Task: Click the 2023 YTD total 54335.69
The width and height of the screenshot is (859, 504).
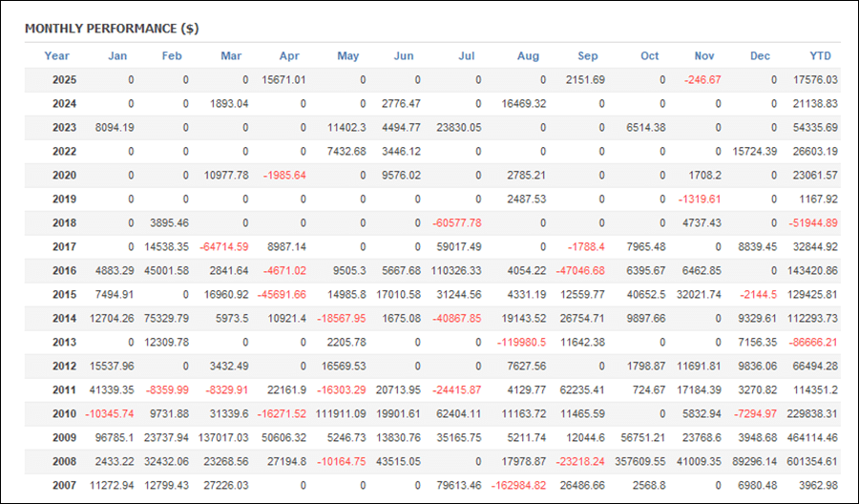Action: click(811, 127)
